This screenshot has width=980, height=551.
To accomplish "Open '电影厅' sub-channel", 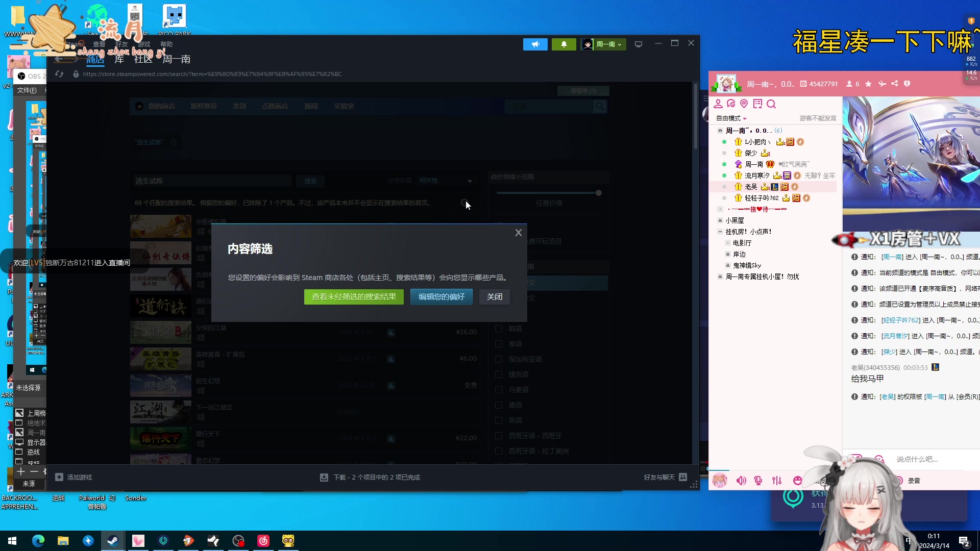I will pyautogui.click(x=742, y=243).
